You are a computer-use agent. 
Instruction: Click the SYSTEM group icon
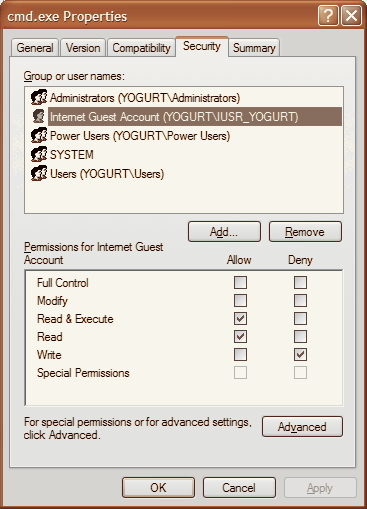click(x=39, y=154)
